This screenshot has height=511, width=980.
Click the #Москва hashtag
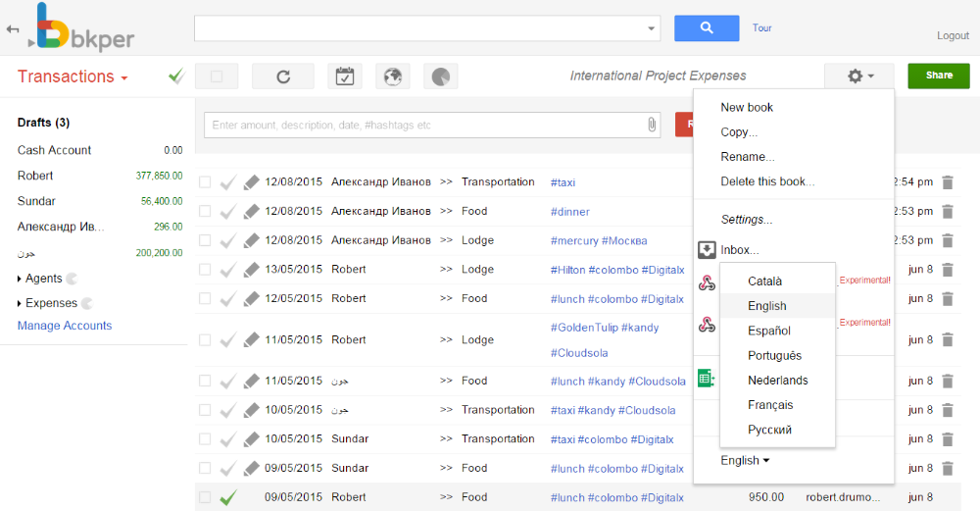(x=624, y=241)
